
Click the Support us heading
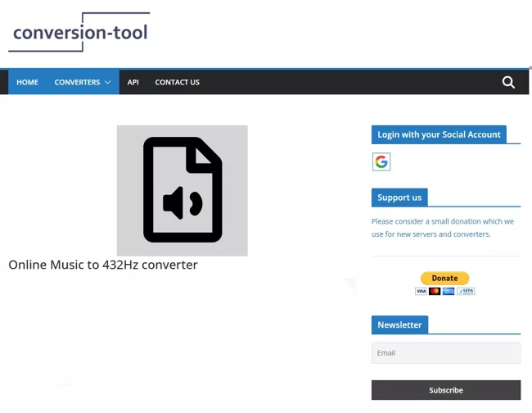coord(399,197)
